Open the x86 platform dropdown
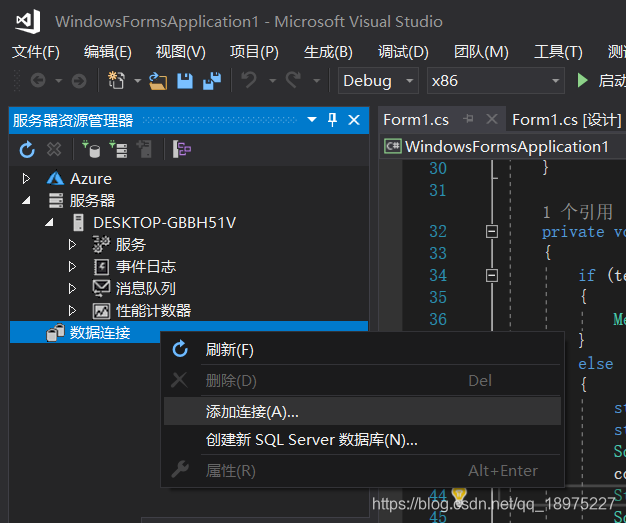Image resolution: width=626 pixels, height=523 pixels. tap(555, 81)
